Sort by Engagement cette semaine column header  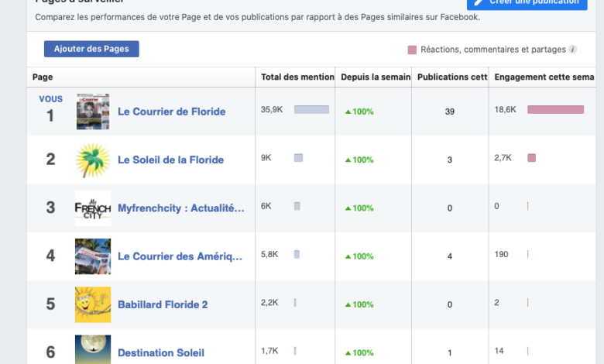[544, 77]
